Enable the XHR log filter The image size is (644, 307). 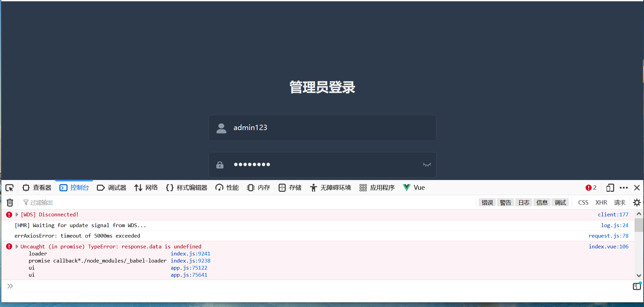(601, 202)
